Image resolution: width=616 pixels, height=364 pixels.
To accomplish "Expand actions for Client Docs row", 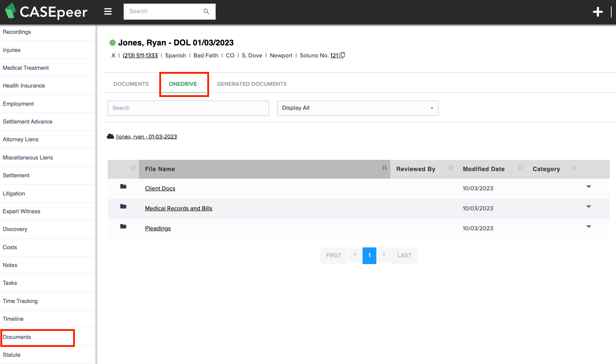I will [588, 187].
